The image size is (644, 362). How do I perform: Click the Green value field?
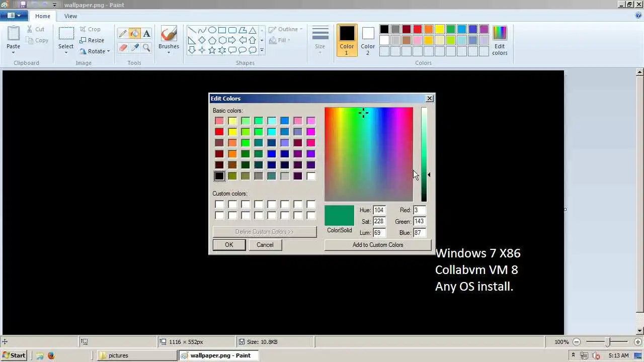click(420, 221)
